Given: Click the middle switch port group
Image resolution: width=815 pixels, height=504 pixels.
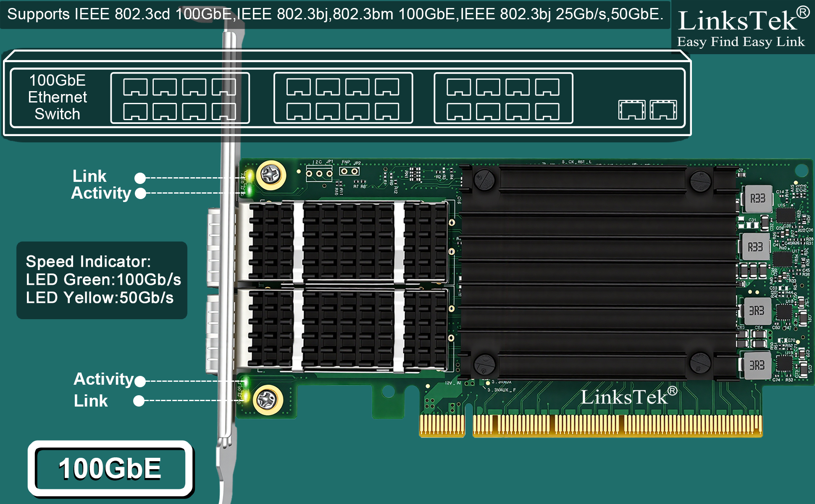Looking at the screenshot, I should [x=343, y=98].
